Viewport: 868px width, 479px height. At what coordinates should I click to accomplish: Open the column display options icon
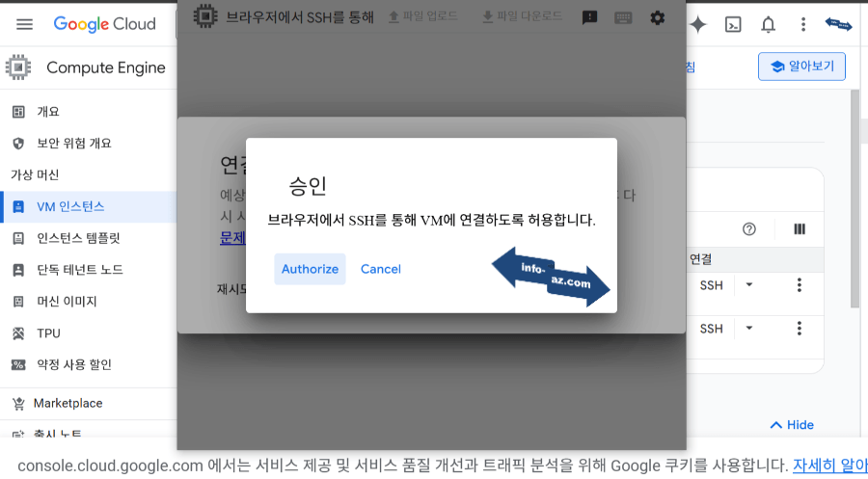800,229
